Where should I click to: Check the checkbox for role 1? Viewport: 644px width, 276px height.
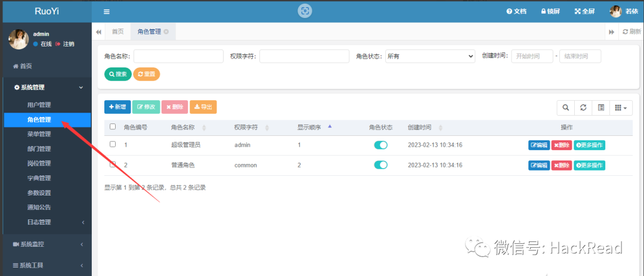click(x=113, y=144)
